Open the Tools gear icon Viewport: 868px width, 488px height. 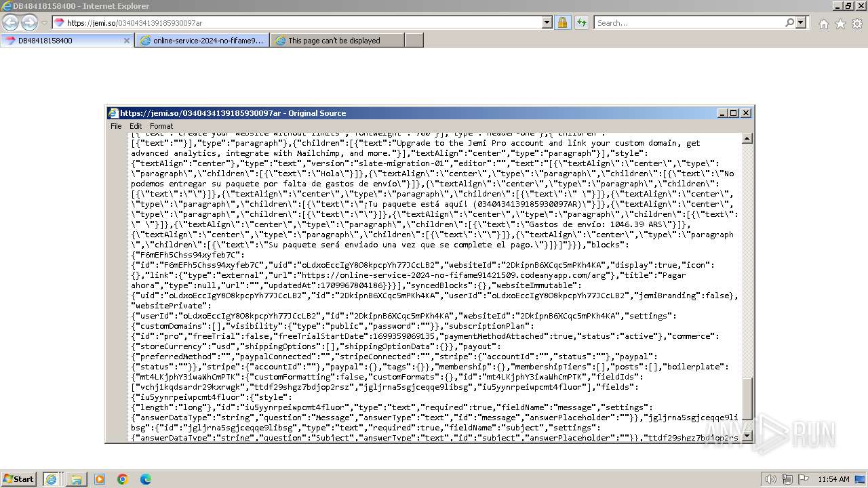coord(857,24)
